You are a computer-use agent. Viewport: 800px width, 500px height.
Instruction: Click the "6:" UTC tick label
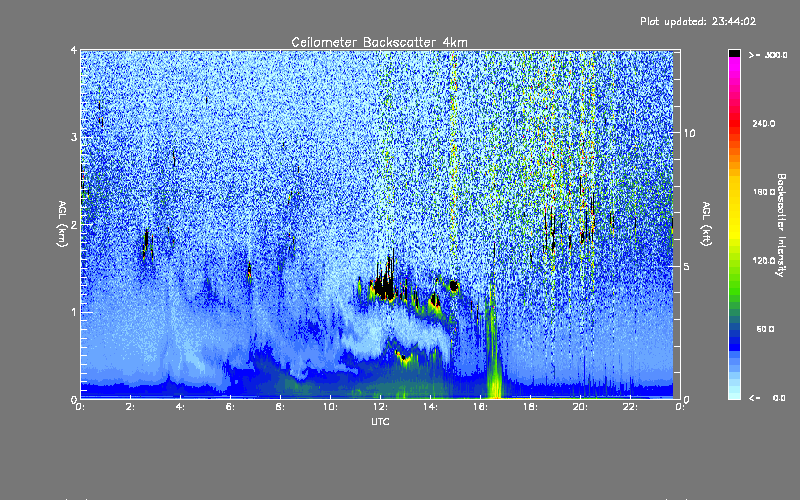231,407
